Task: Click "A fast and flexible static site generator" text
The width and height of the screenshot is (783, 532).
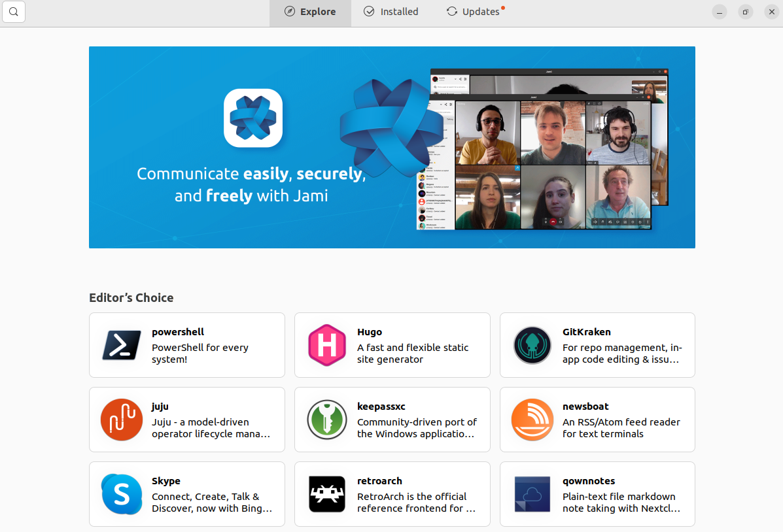Action: click(413, 354)
